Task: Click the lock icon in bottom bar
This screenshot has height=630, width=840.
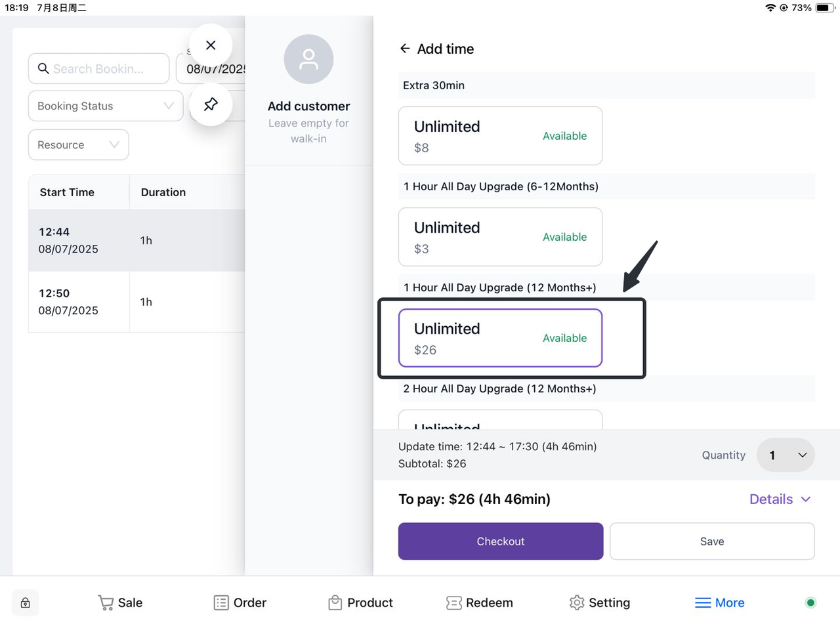Action: [x=26, y=602]
